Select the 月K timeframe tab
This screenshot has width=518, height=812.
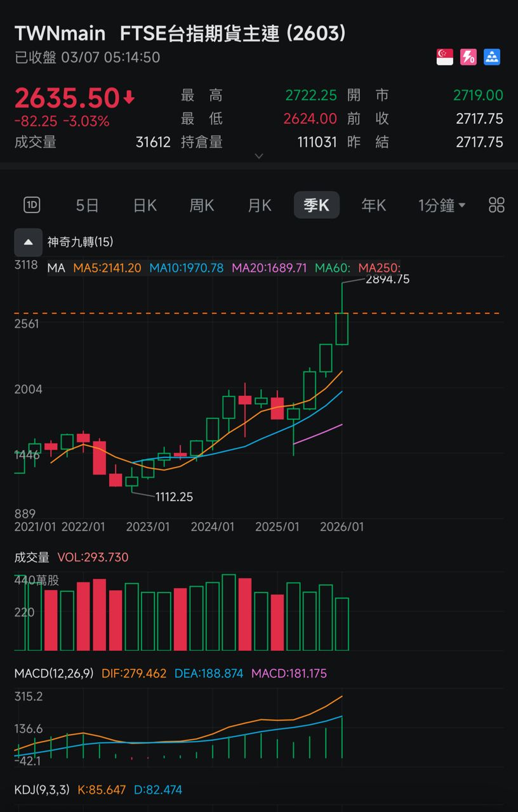click(259, 205)
